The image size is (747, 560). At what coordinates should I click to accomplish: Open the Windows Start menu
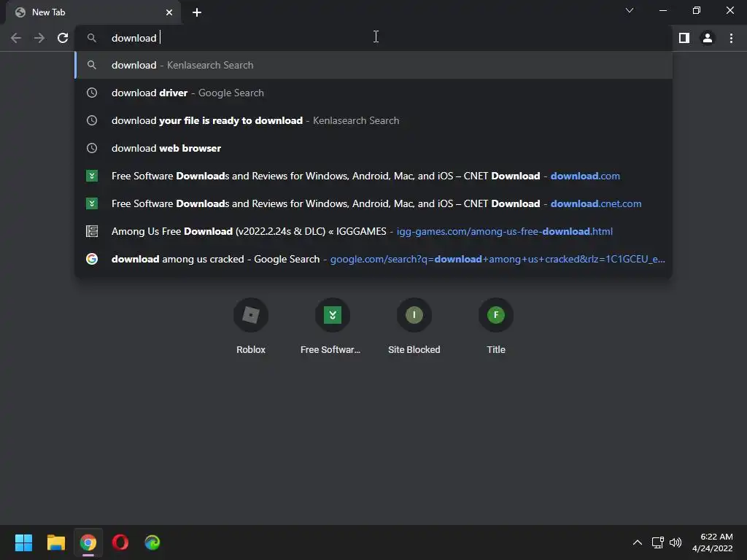pyautogui.click(x=23, y=542)
